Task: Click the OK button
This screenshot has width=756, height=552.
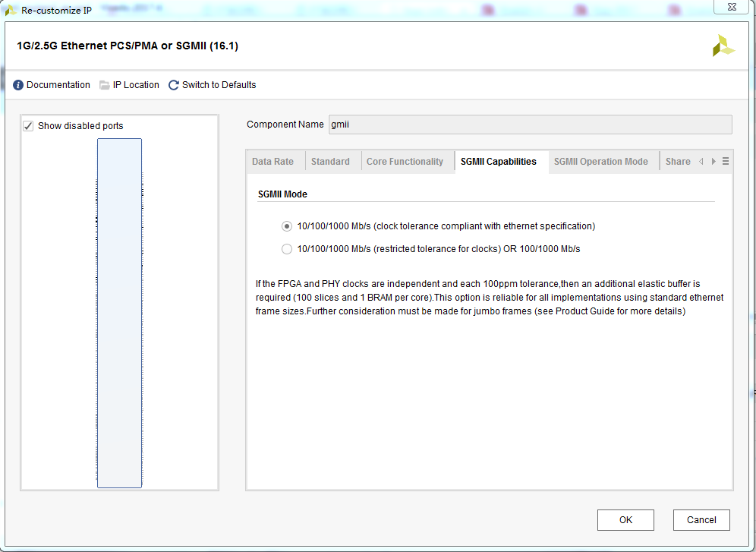Action: pyautogui.click(x=625, y=519)
